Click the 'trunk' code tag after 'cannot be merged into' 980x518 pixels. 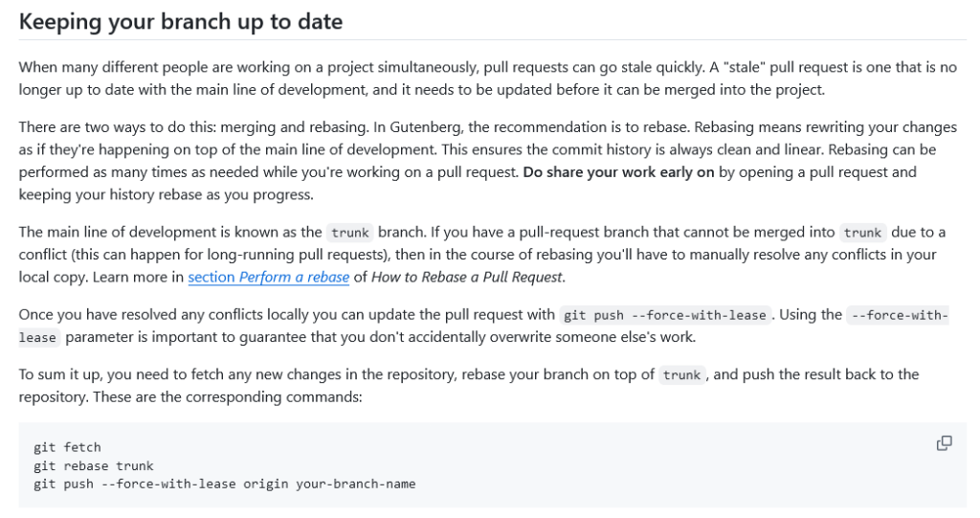(862, 233)
